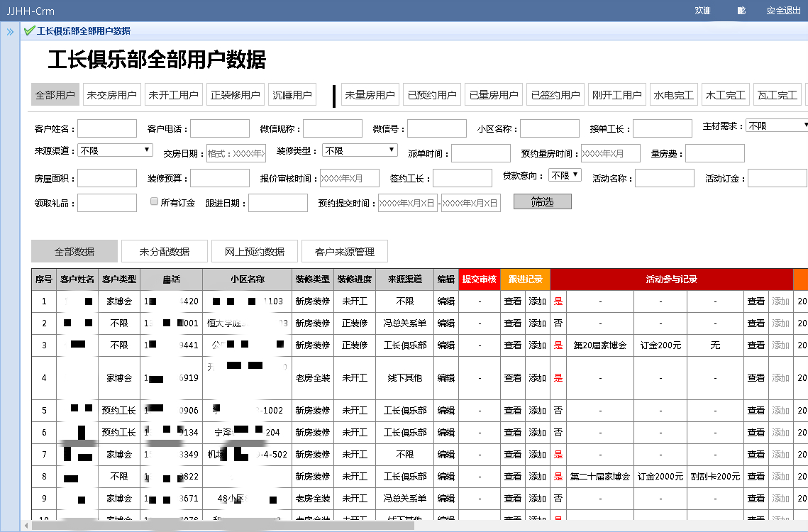Click the horizontal scrollbar left arrow
Viewport: 808px width, 532px height.
26,526
